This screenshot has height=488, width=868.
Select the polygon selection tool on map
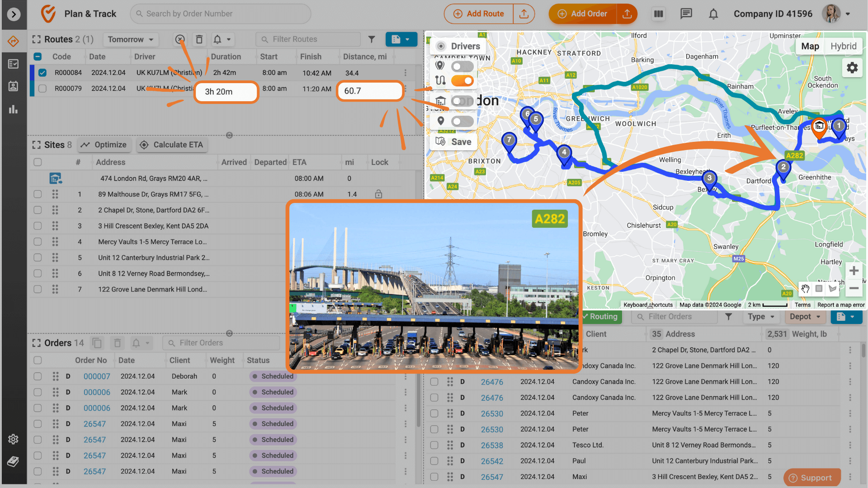[833, 288]
